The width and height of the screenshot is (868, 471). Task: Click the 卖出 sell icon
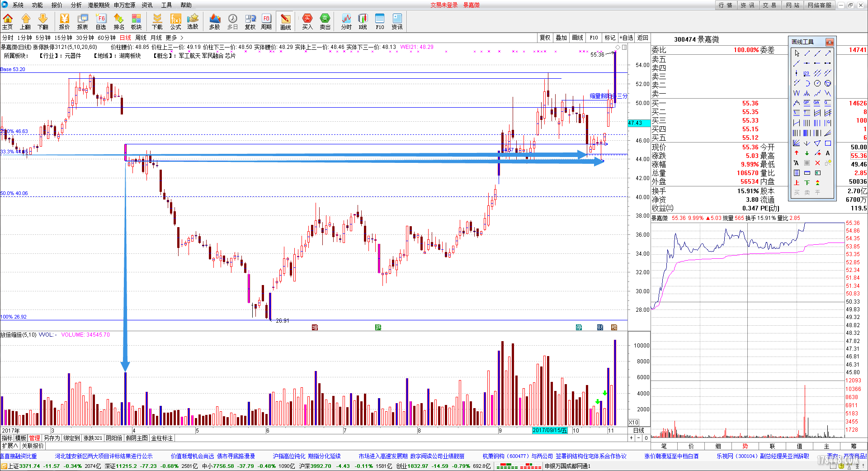325,21
